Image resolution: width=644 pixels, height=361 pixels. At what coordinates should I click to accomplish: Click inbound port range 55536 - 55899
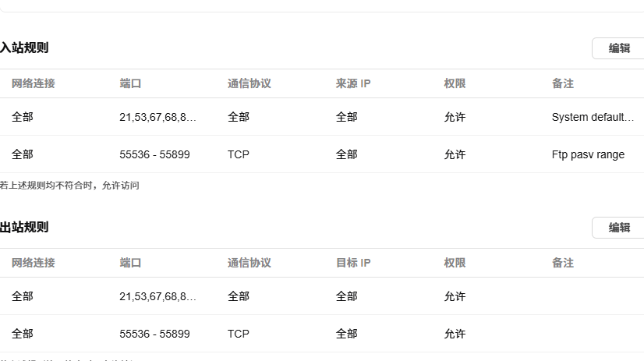pos(154,154)
